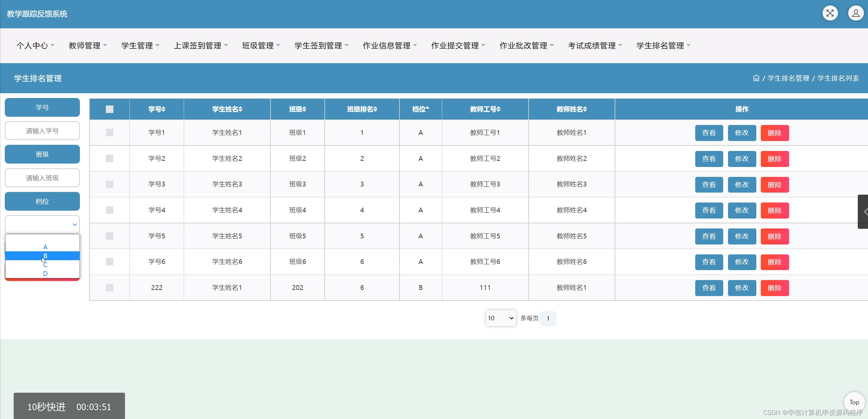Select the checkbox for row 学号3
Screen dimensions: 868x419
[x=110, y=184]
